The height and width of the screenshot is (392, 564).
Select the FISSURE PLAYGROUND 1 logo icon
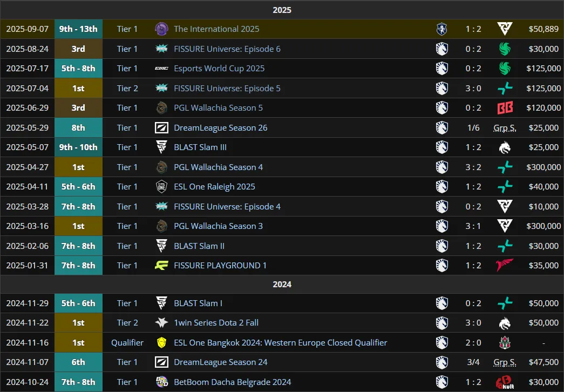point(161,266)
